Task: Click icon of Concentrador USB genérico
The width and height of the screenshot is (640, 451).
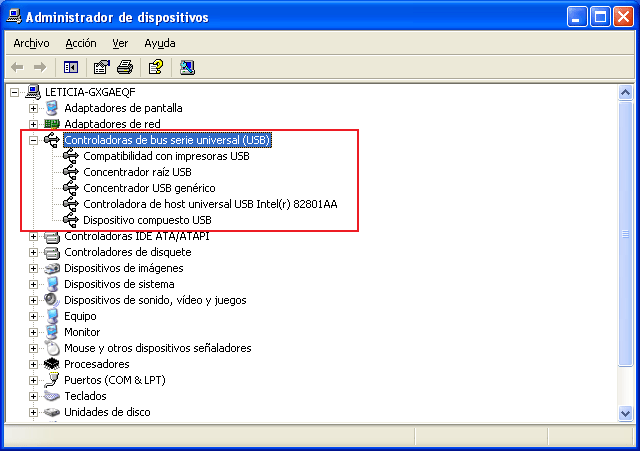Action: point(71,188)
